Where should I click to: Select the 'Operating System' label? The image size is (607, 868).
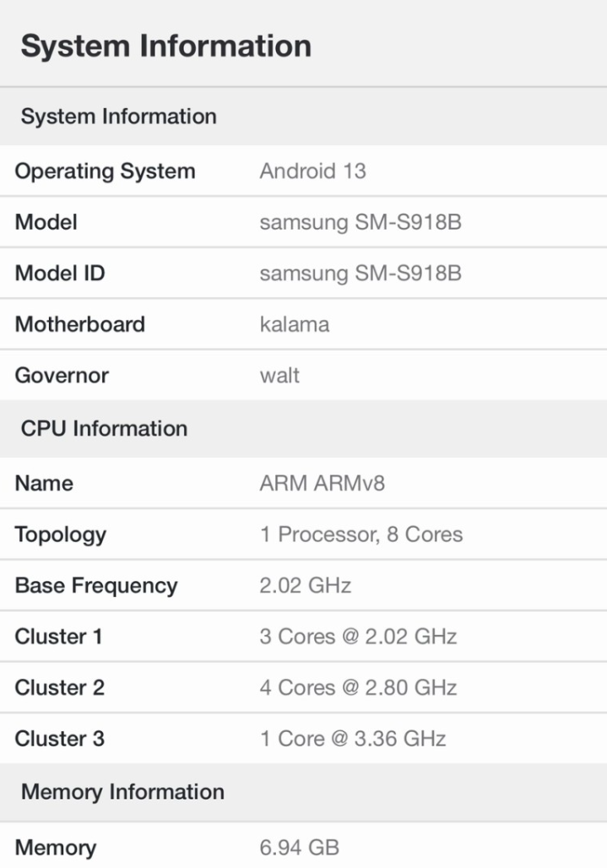coord(106,171)
